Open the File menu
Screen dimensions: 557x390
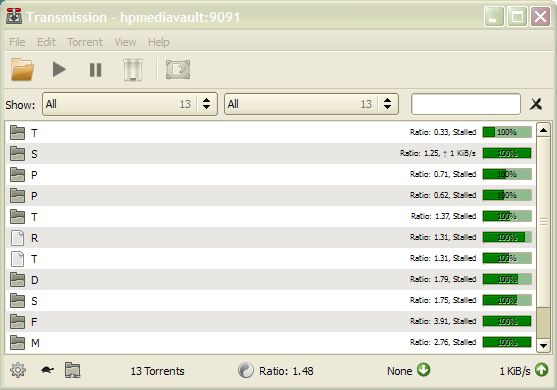pyautogui.click(x=17, y=42)
